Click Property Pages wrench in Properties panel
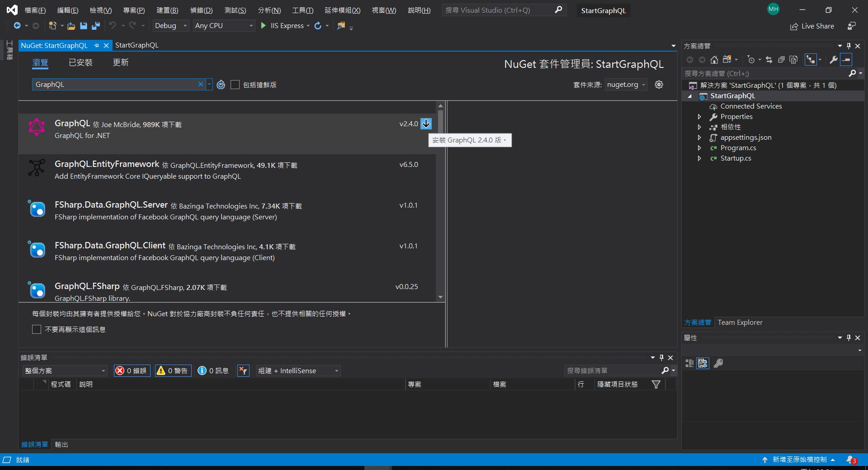The width and height of the screenshot is (868, 470). pos(718,363)
